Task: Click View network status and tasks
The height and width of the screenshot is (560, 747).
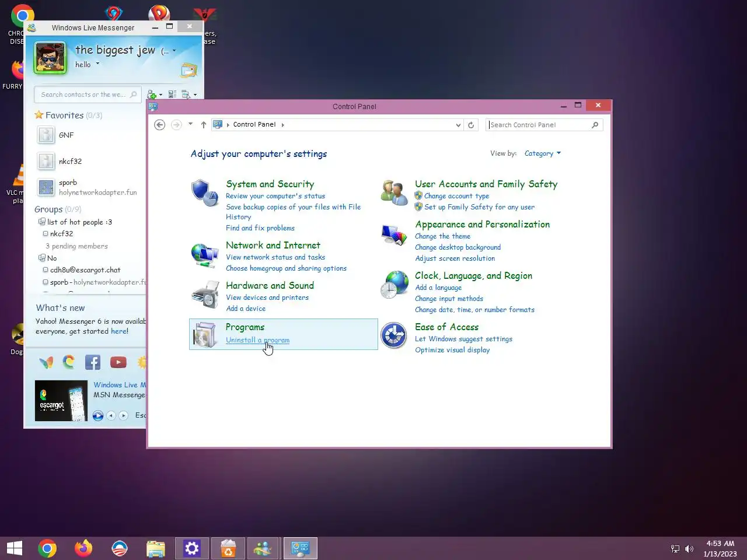Action: pos(275,257)
